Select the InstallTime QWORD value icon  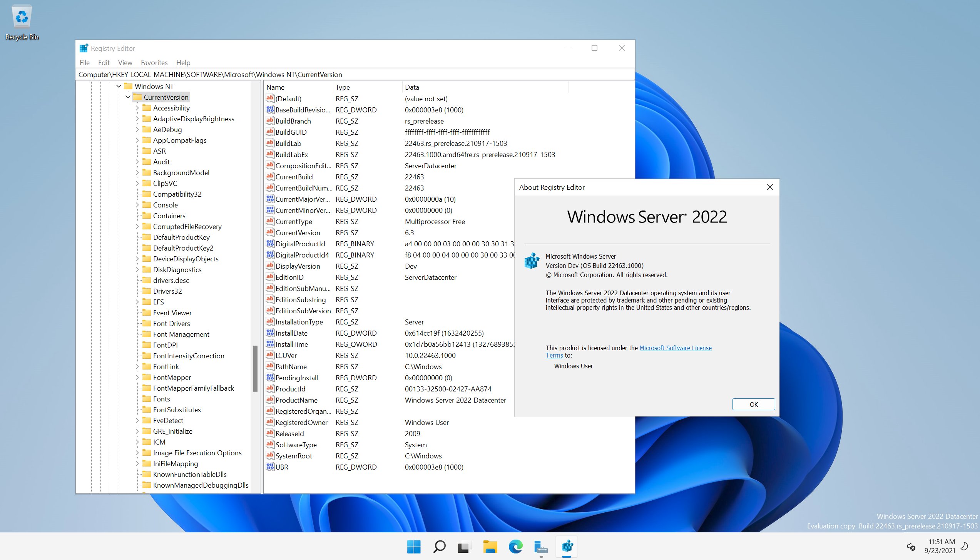pos(270,344)
